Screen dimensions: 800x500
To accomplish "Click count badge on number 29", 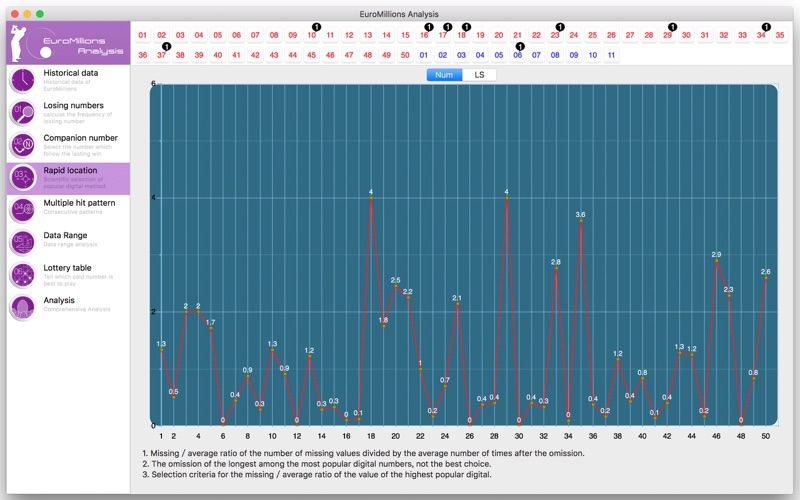I will click(672, 27).
